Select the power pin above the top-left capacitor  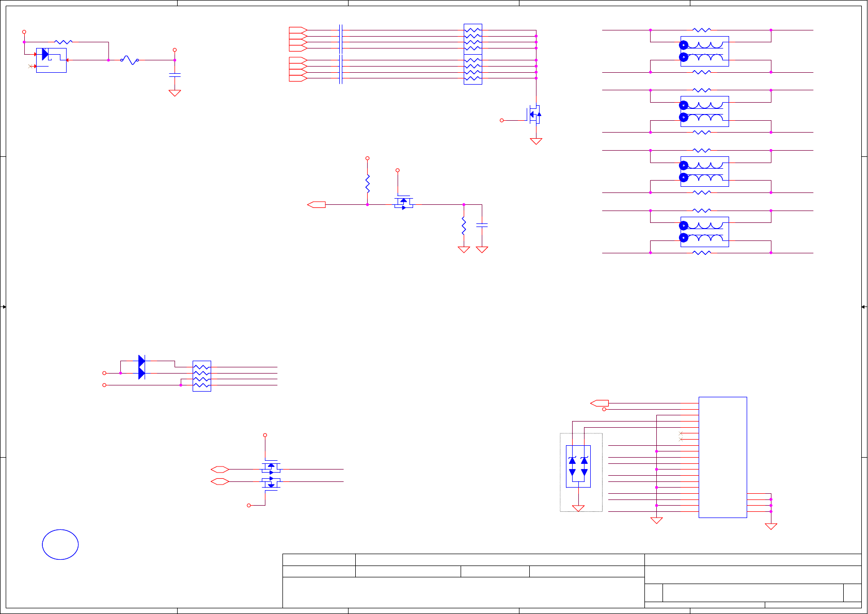(x=175, y=50)
